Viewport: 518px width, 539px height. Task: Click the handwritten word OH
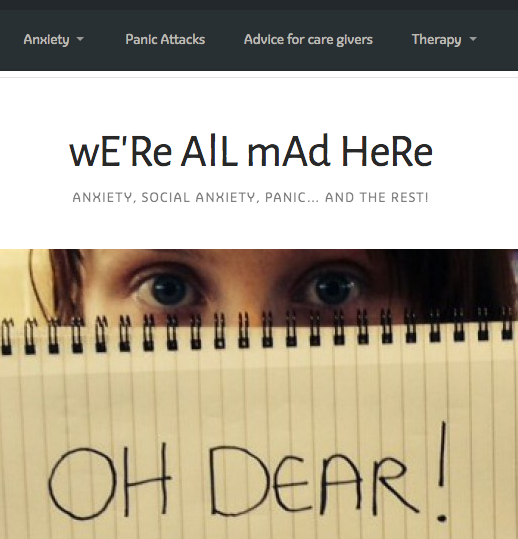[109, 483]
